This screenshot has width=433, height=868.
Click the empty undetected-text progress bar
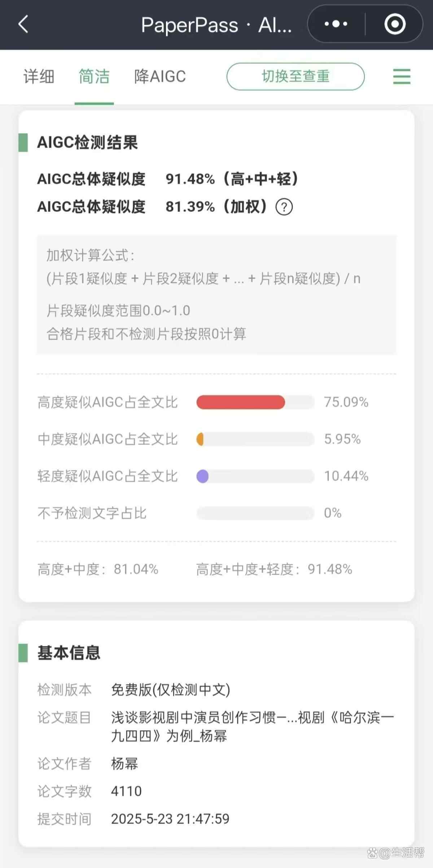(255, 513)
